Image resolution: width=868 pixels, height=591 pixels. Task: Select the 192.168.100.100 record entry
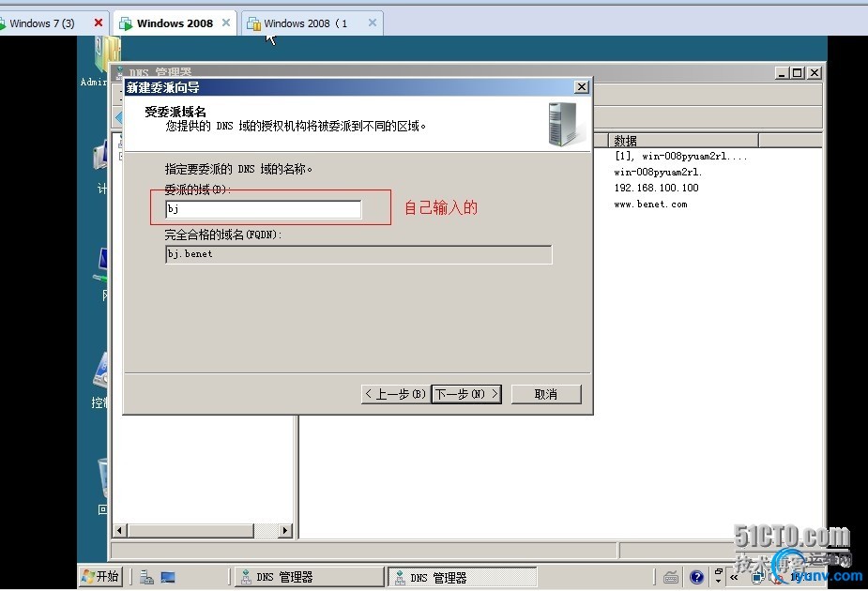click(x=657, y=188)
